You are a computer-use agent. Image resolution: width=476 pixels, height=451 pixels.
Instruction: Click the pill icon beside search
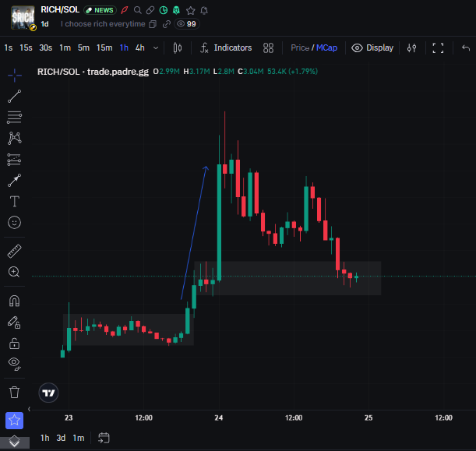pyautogui.click(x=150, y=10)
